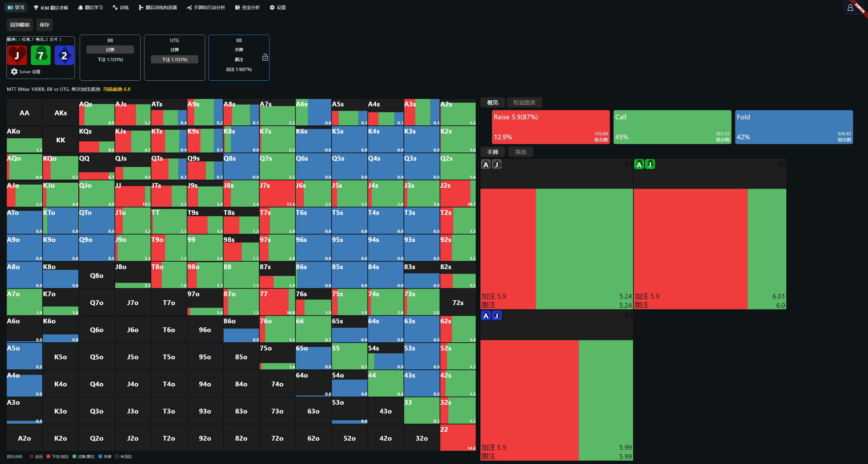Image resolution: width=868 pixels, height=464 pixels.
Task: Select the 77 hand cell
Action: [277, 302]
